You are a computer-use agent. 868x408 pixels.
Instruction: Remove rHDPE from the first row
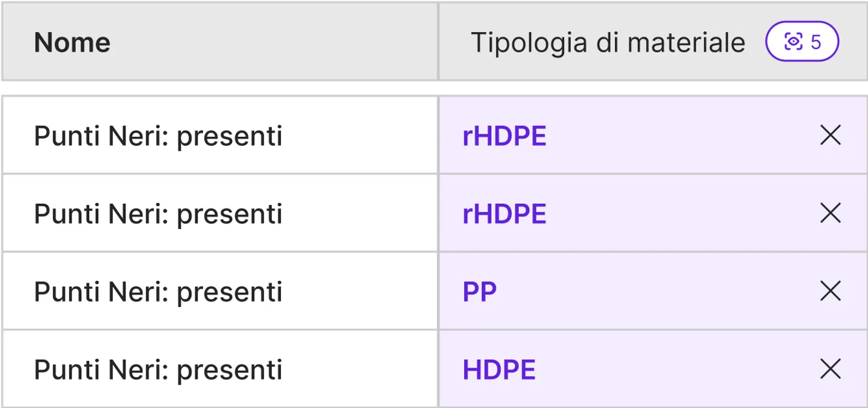coord(831,136)
